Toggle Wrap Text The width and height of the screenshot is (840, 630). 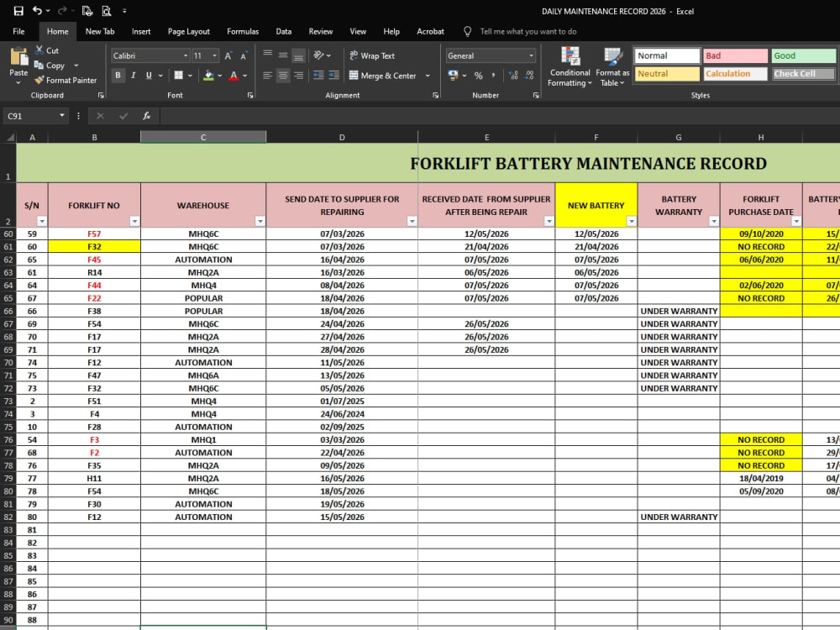372,55
